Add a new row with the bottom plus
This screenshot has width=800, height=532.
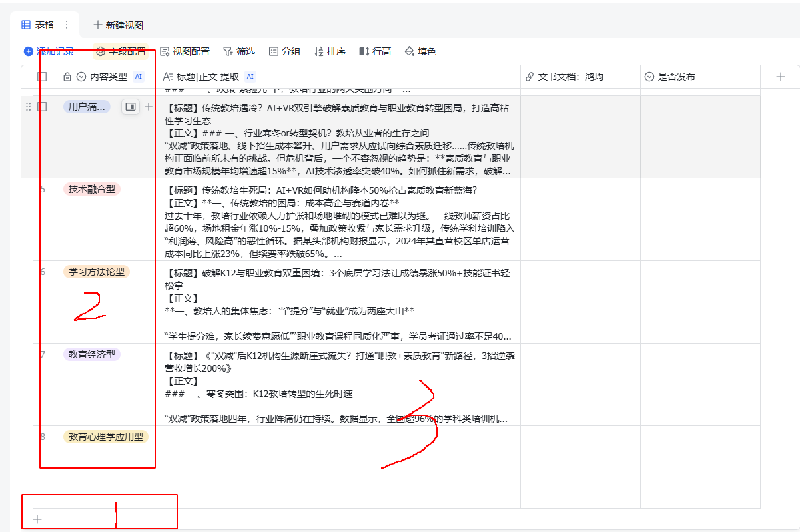tap(37, 519)
